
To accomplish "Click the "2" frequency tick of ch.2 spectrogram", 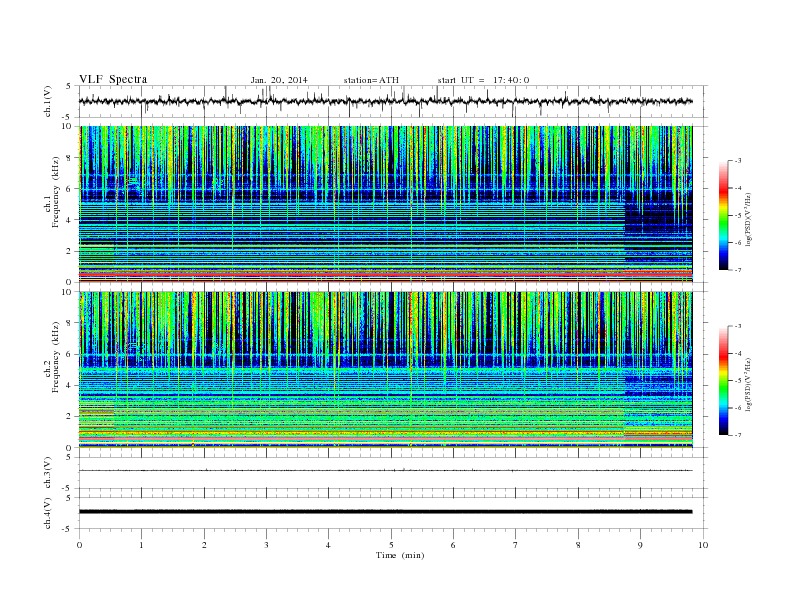I will [x=69, y=417].
